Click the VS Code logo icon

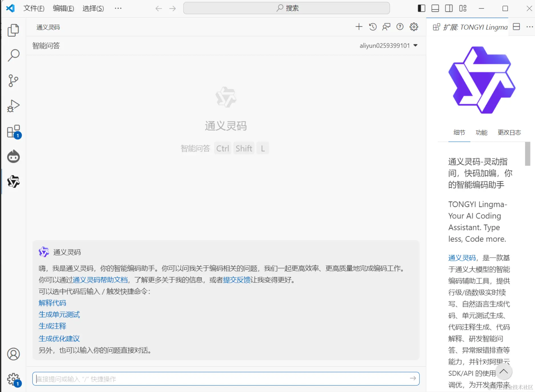10,8
